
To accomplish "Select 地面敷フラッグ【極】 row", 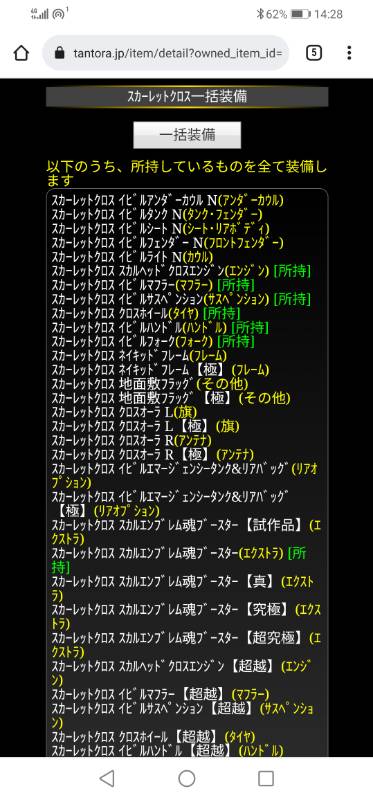I will (x=171, y=397).
